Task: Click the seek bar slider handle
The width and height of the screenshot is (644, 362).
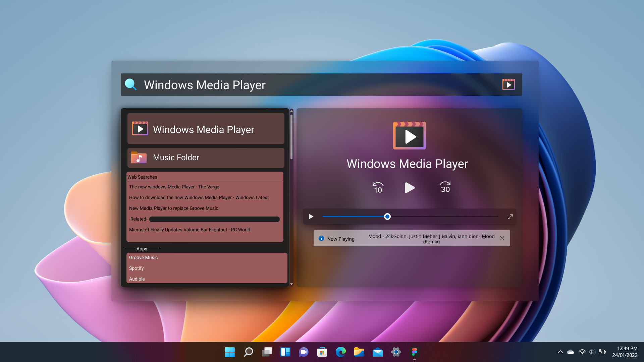Action: click(387, 217)
